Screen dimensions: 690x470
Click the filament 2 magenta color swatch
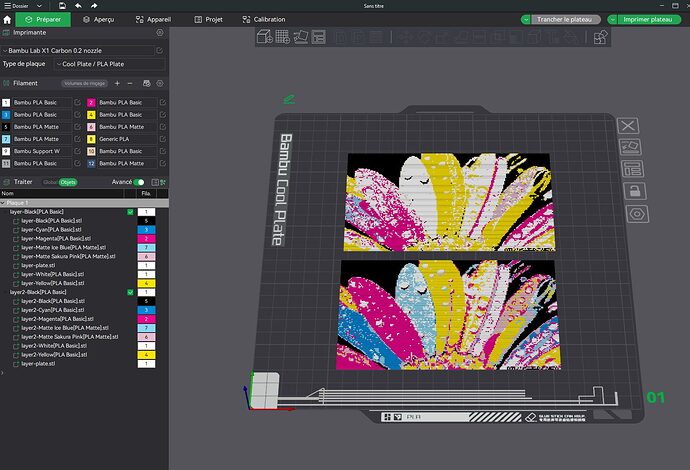pos(91,103)
